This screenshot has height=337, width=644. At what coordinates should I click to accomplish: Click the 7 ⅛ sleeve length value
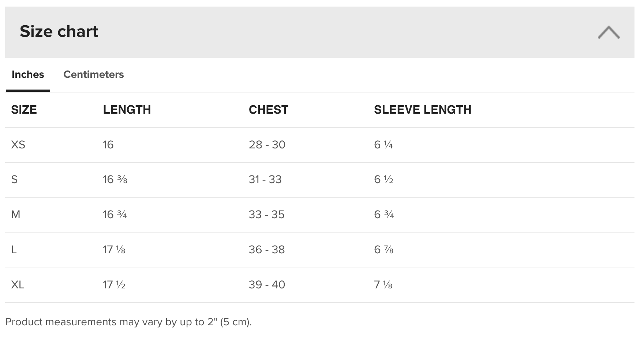383,285
